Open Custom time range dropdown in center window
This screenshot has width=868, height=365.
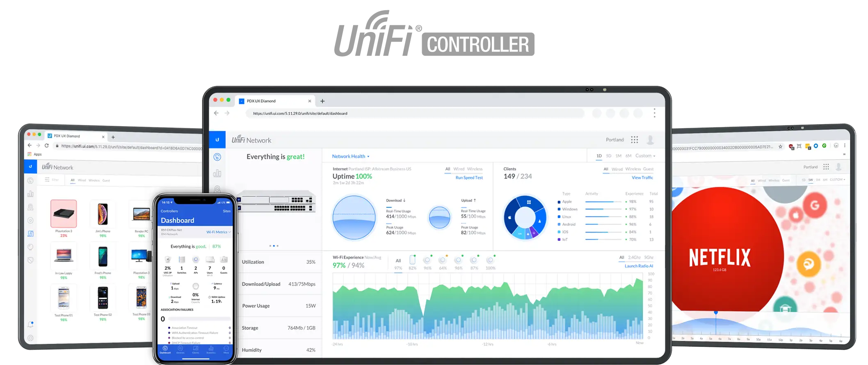click(x=645, y=156)
